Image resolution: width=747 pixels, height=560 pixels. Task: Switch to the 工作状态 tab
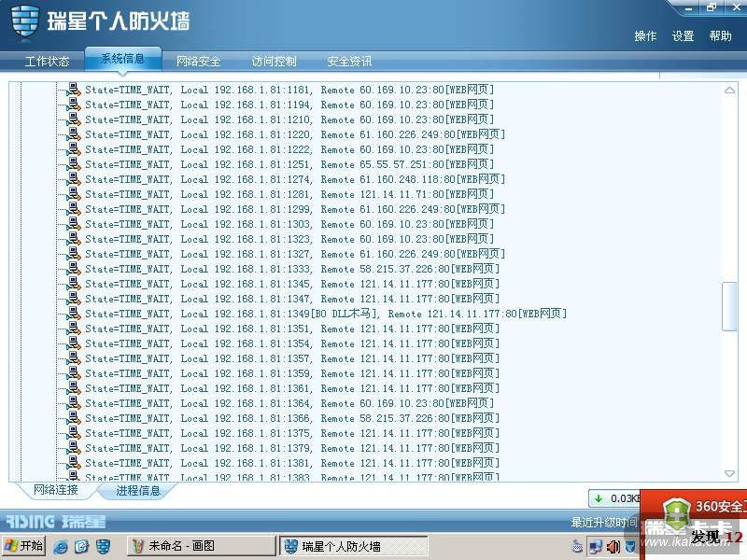point(48,61)
